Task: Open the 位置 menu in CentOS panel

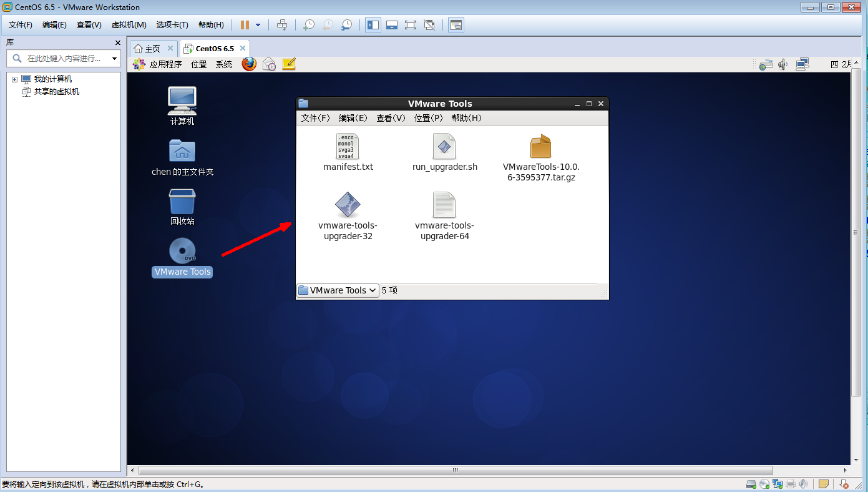Action: pyautogui.click(x=199, y=64)
